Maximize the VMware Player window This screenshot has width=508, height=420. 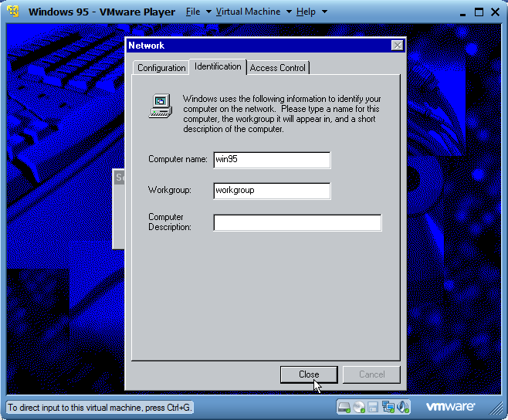(x=479, y=12)
